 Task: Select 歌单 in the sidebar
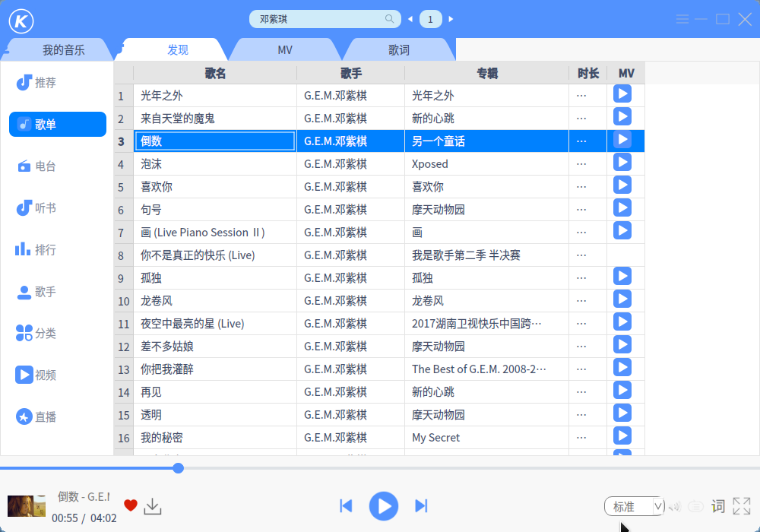(58, 125)
